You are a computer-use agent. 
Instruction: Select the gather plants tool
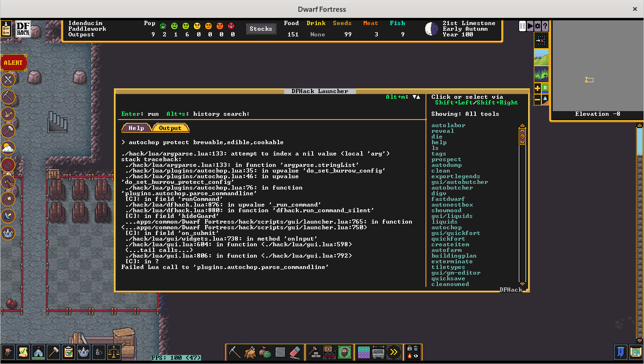tap(265, 352)
